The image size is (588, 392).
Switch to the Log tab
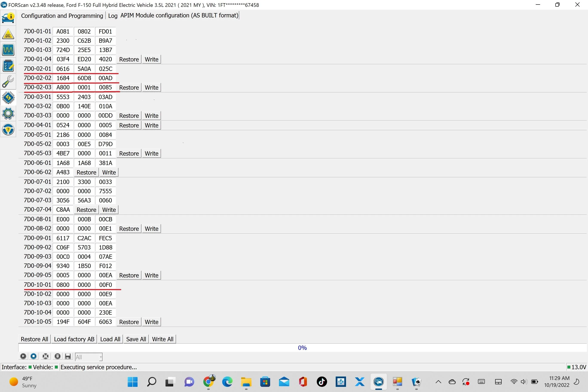click(x=112, y=16)
